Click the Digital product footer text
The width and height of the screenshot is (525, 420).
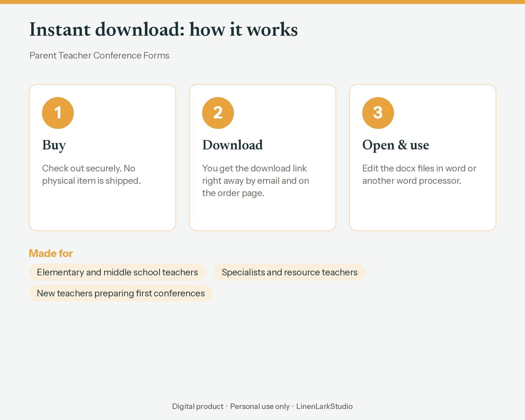[198, 406]
